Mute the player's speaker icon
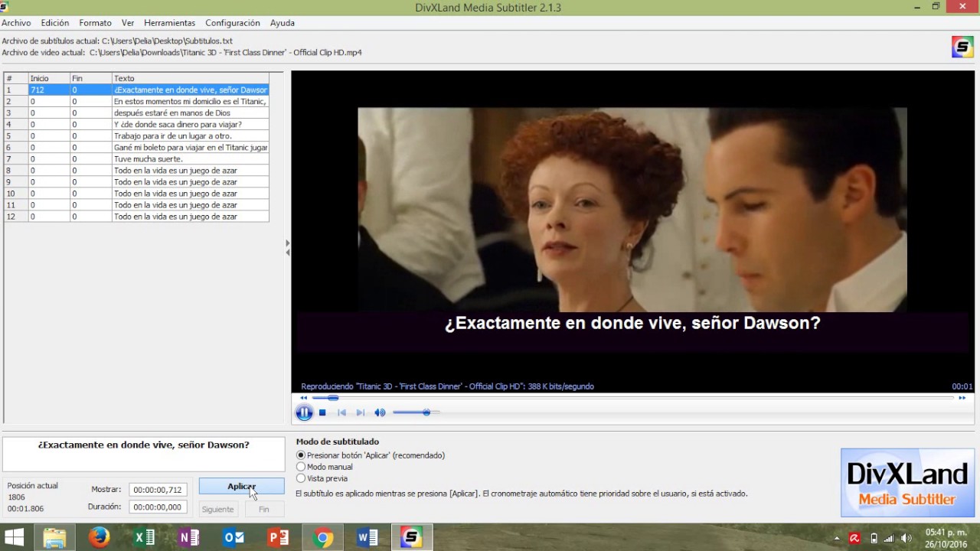 pos(380,412)
